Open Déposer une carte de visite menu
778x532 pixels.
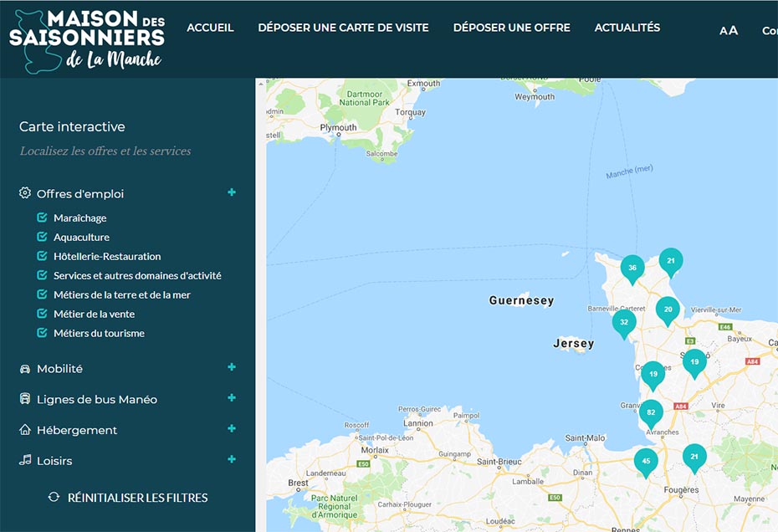pos(343,28)
